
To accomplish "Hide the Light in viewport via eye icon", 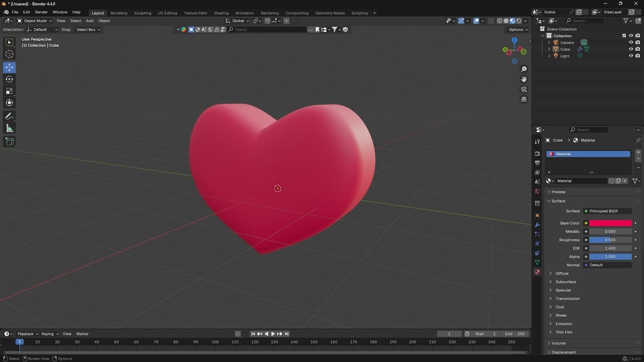I will click(x=631, y=56).
